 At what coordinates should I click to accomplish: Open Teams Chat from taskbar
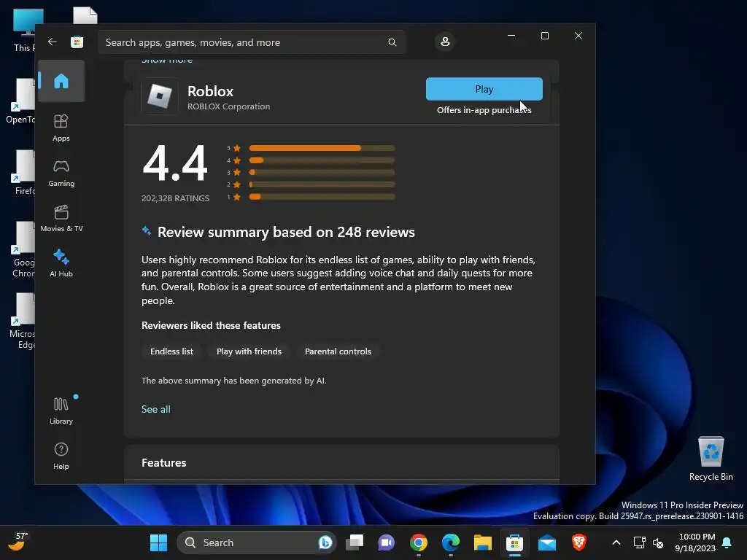coord(387,542)
